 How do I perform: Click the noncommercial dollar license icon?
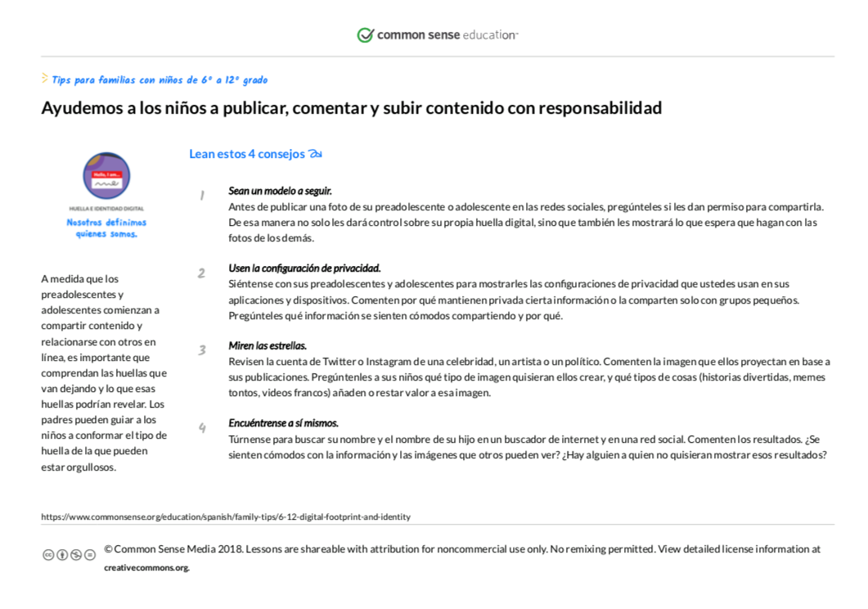(x=76, y=555)
